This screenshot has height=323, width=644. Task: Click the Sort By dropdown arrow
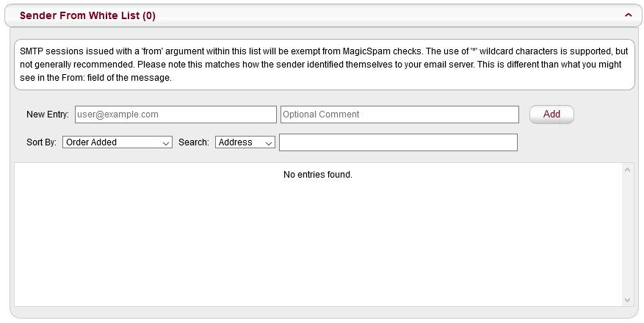pos(167,143)
